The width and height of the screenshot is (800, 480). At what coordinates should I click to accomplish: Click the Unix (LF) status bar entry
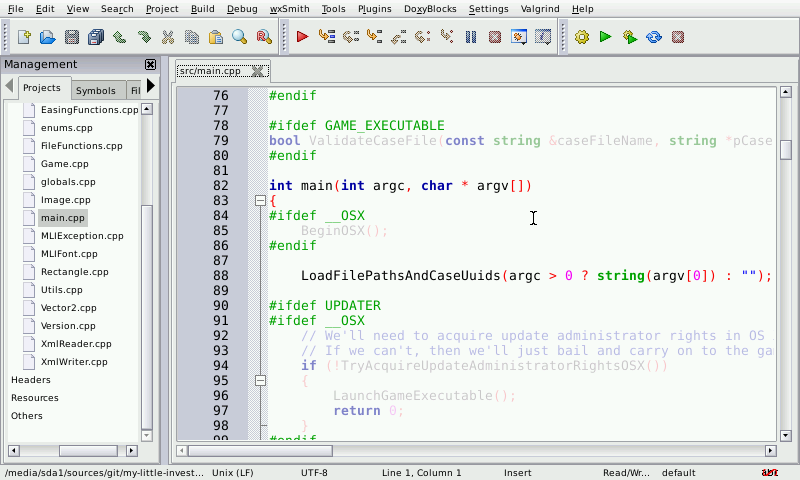click(x=233, y=473)
